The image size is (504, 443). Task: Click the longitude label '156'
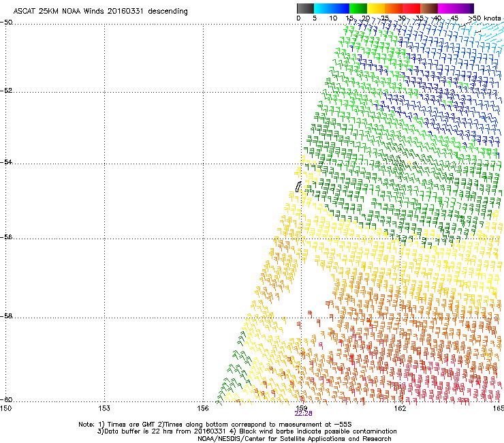pyautogui.click(x=203, y=408)
